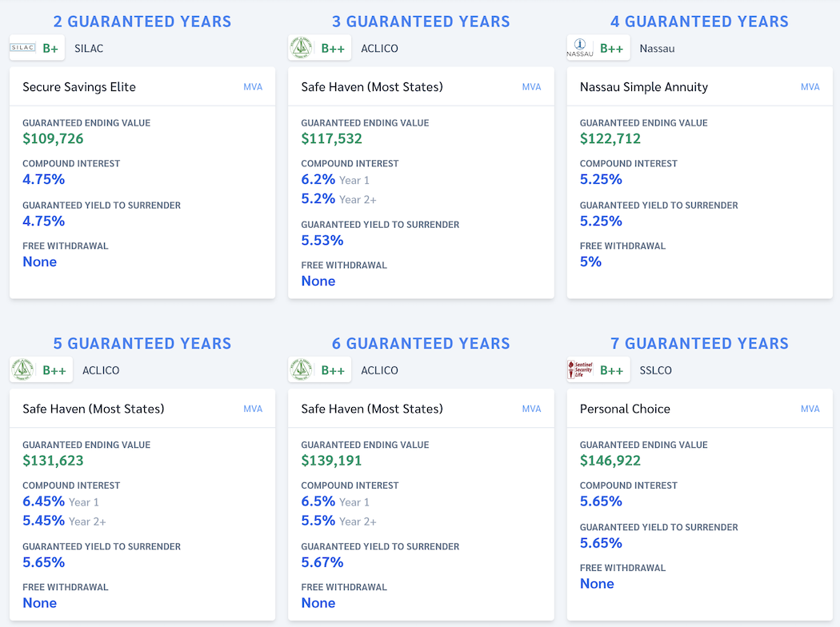Screen dimensions: 840x627
Task: Click the $117,532 guaranteed ending value
Action: click(x=331, y=138)
